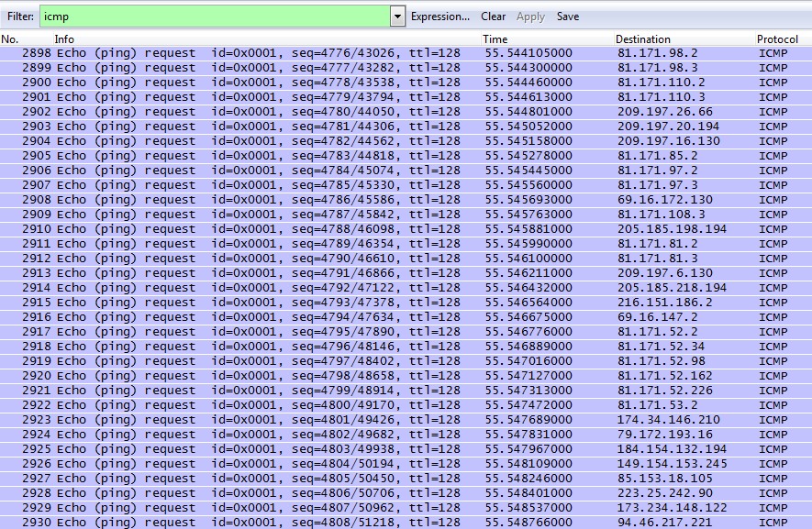This screenshot has width=812, height=529.
Task: Open the Expression... filter builder
Action: click(440, 17)
